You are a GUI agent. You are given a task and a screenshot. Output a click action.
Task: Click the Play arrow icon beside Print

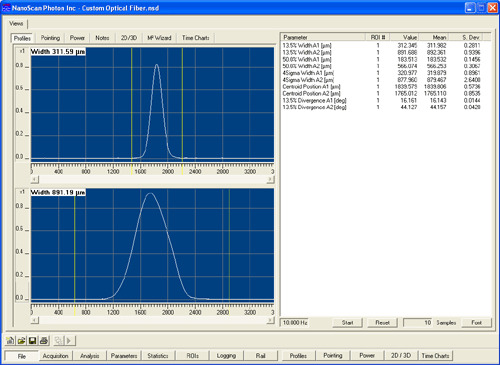pyautogui.click(x=69, y=340)
